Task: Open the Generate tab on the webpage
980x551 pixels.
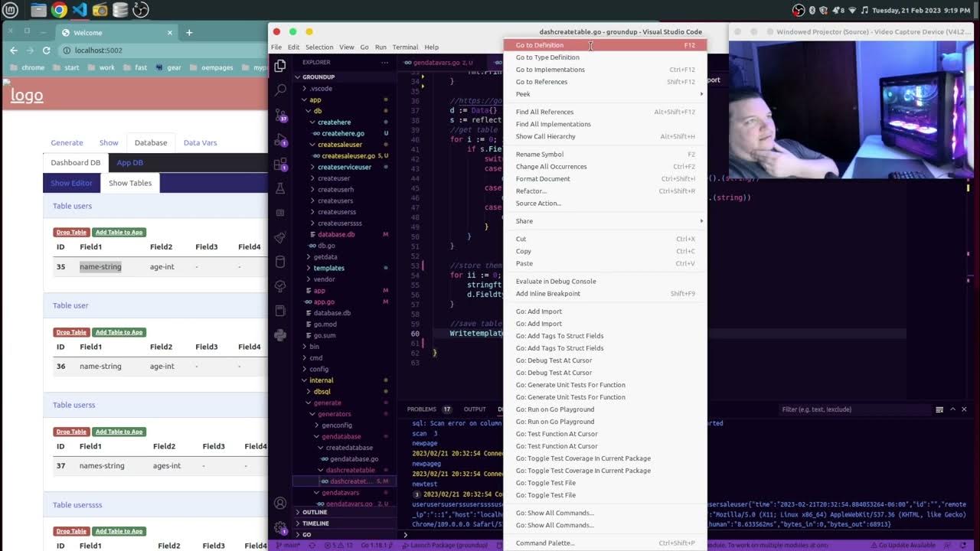Action: pyautogui.click(x=67, y=142)
